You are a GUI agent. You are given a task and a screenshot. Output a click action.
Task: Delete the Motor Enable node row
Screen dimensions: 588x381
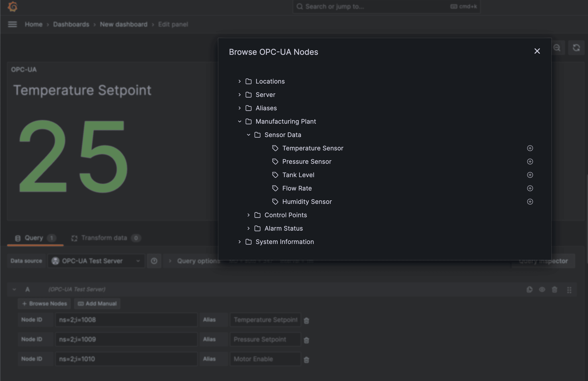point(306,360)
